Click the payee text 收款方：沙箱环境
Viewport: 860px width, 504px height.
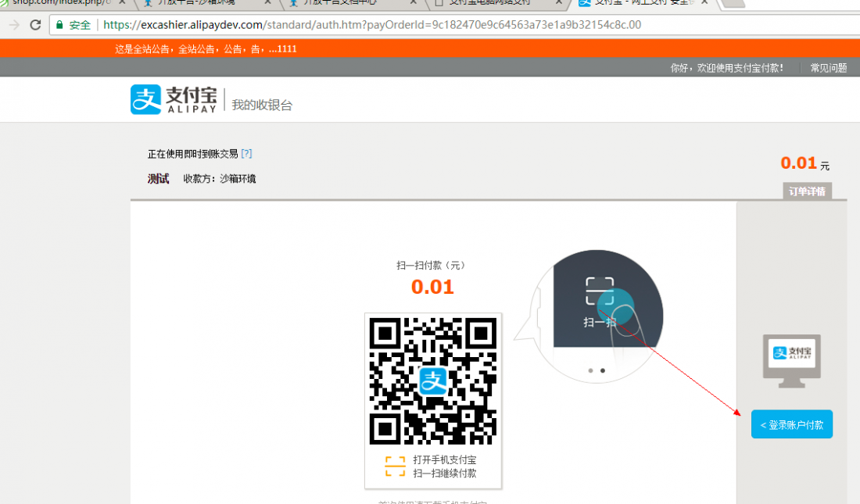220,179
